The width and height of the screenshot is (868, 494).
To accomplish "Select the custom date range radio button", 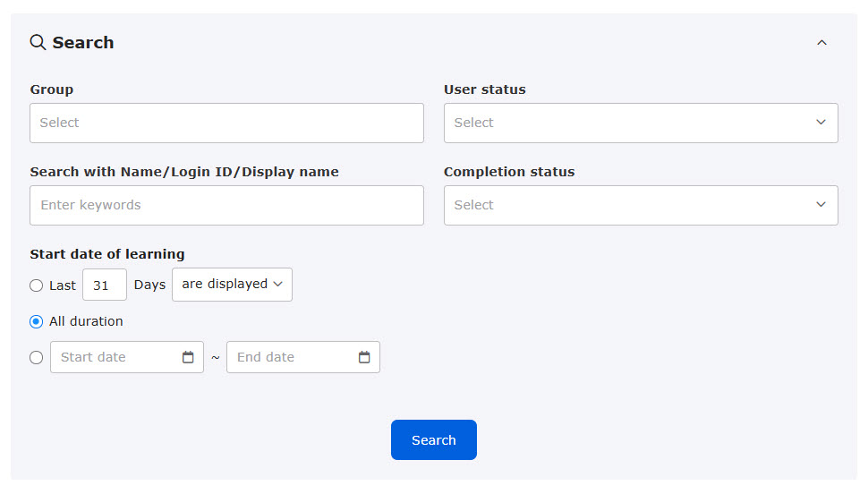I will point(36,358).
